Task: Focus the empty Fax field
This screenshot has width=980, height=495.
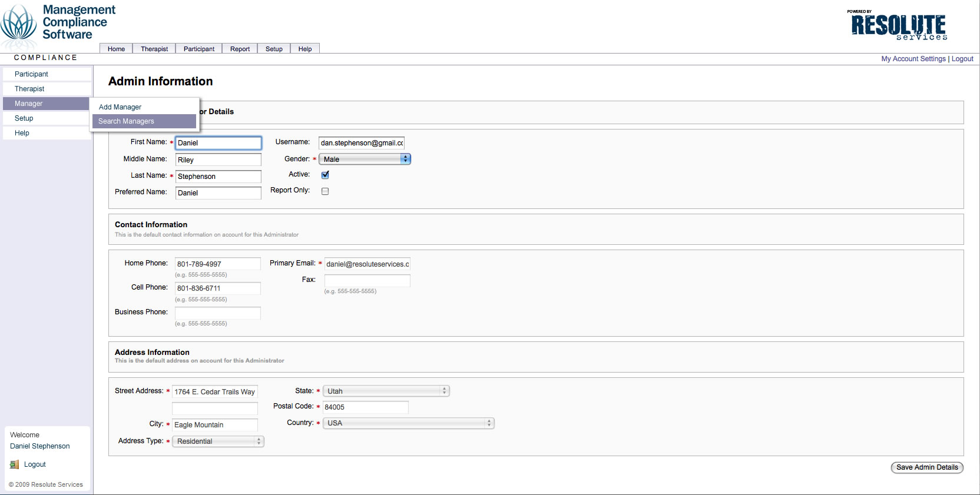Action: (x=367, y=281)
